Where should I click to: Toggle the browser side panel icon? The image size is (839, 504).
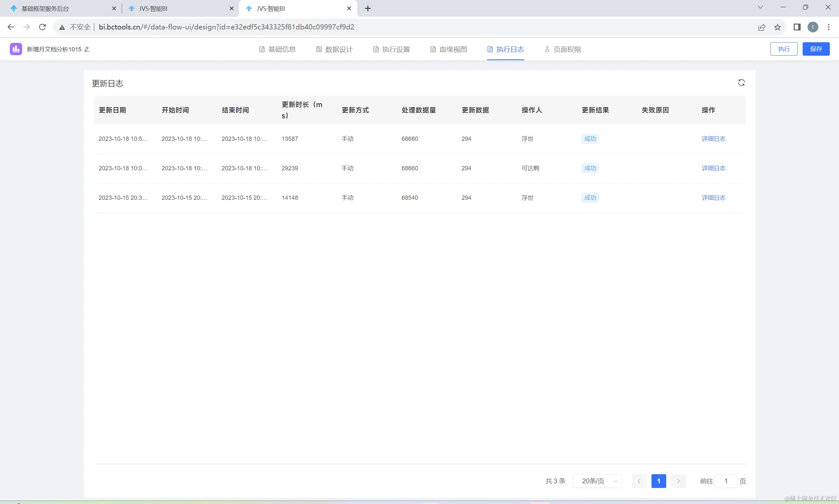coord(797,27)
